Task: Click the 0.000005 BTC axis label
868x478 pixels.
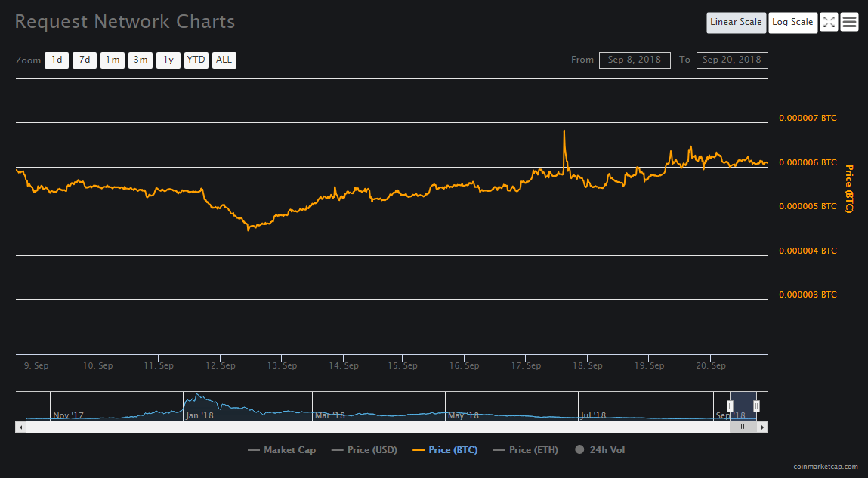Action: point(808,206)
